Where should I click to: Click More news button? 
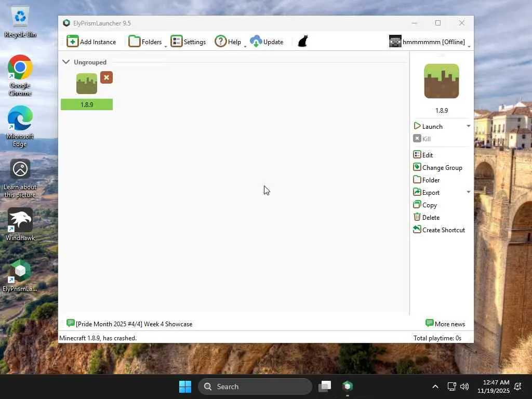point(445,324)
